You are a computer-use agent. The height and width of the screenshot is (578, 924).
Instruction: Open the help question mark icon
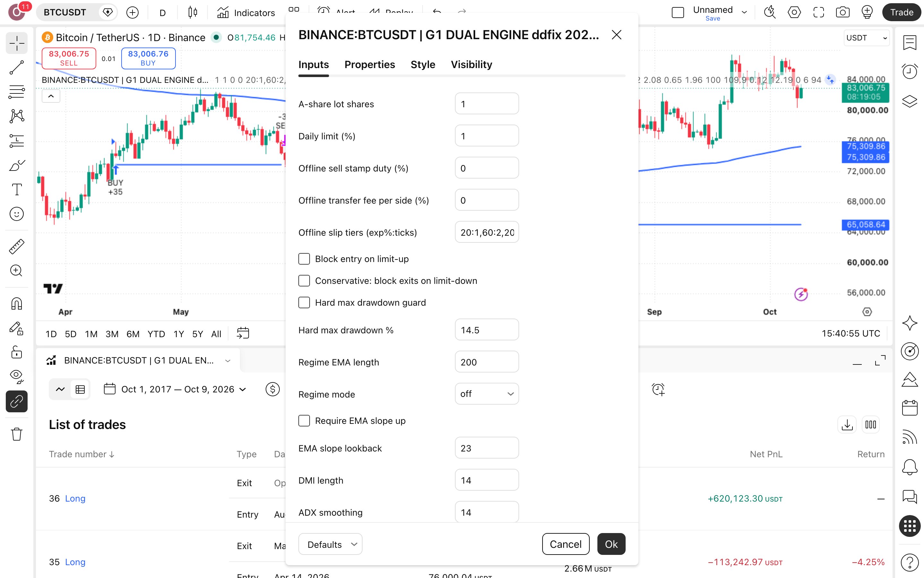click(x=910, y=562)
